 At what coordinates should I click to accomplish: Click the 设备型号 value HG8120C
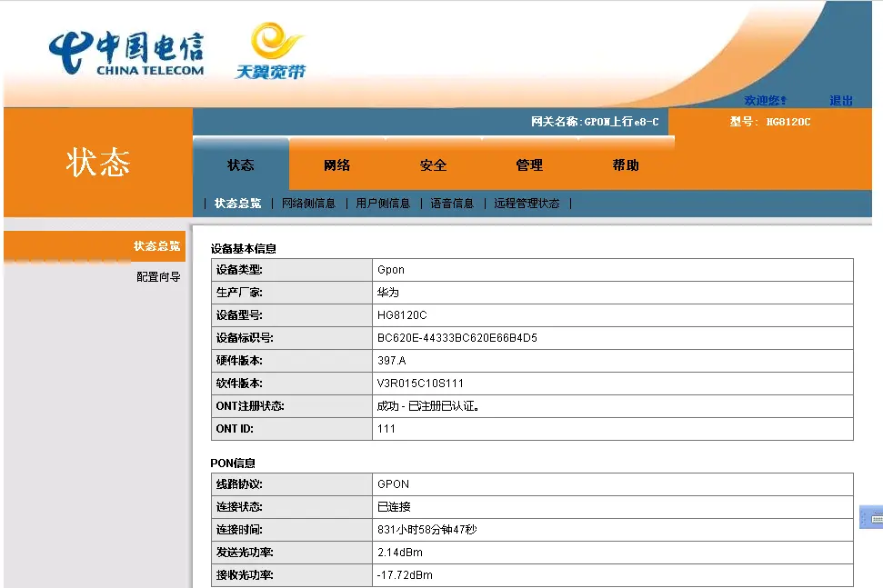[x=402, y=315]
